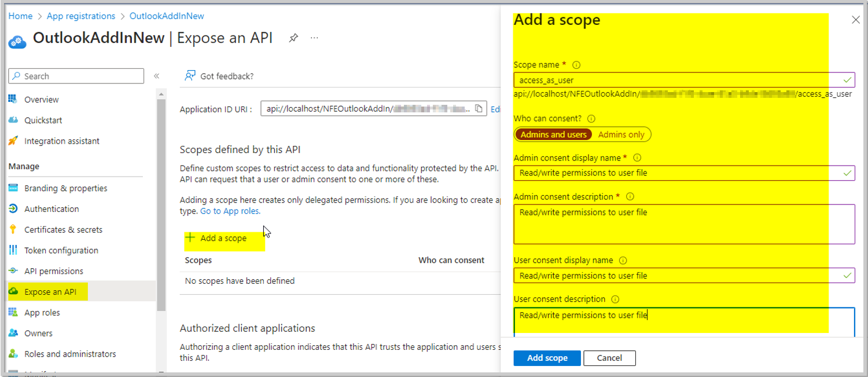Click the API permissions icon
868x377 pixels.
(13, 271)
